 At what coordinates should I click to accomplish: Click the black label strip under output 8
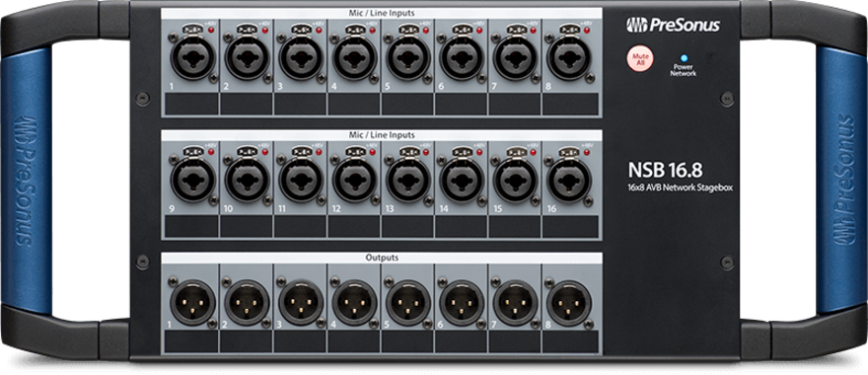570,341
